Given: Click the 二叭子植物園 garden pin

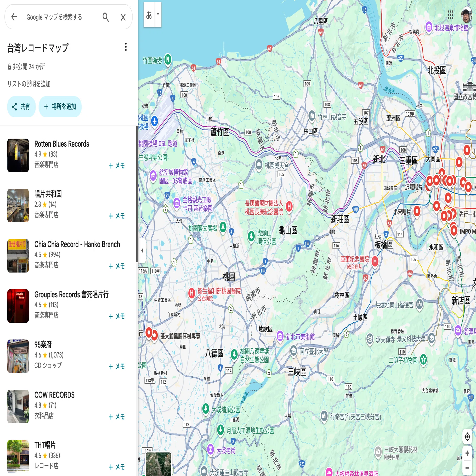Looking at the screenshot, I should click(423, 360).
